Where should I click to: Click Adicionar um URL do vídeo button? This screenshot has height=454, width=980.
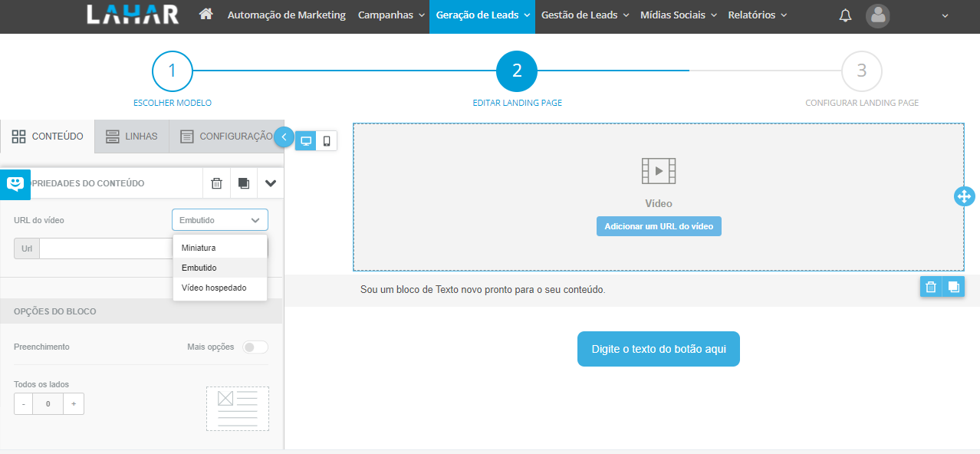click(659, 226)
